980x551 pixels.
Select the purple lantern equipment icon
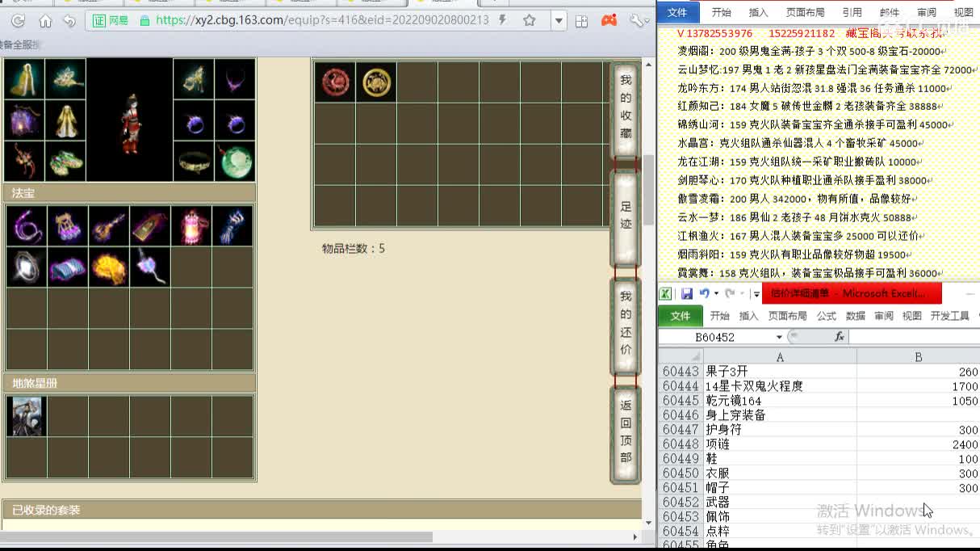click(x=24, y=120)
